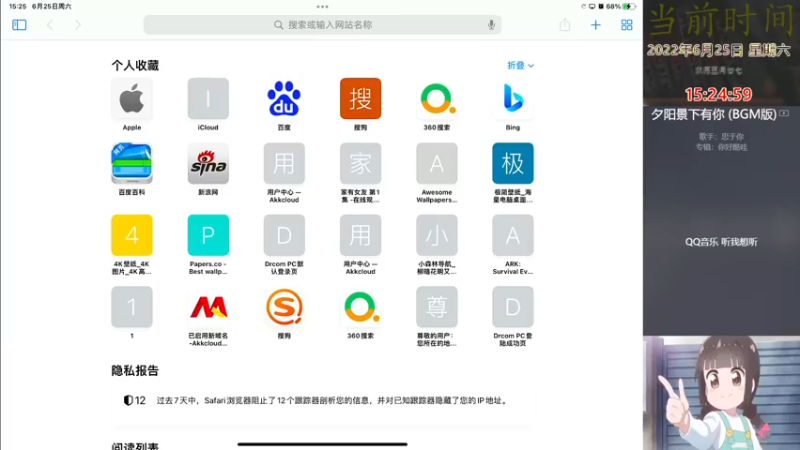Open second-row 用户中心 Akkcloud favorite
Viewport: 800px width, 450px height.
(x=284, y=173)
